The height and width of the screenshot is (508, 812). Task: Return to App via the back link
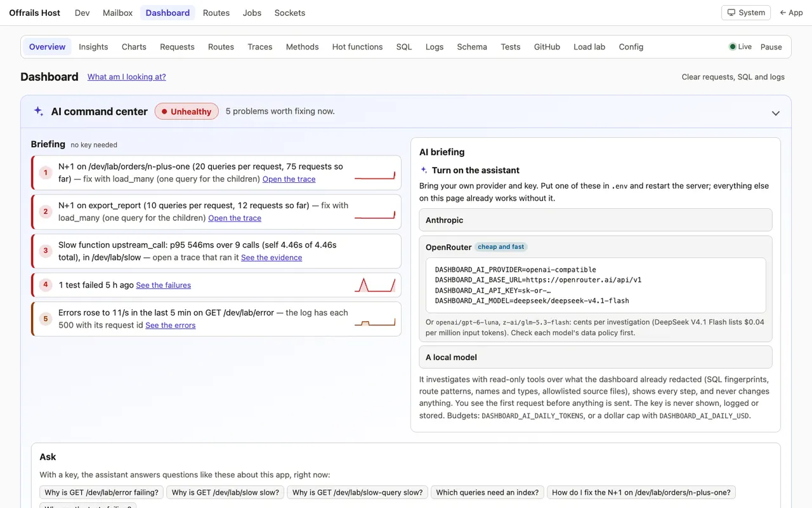coord(791,13)
